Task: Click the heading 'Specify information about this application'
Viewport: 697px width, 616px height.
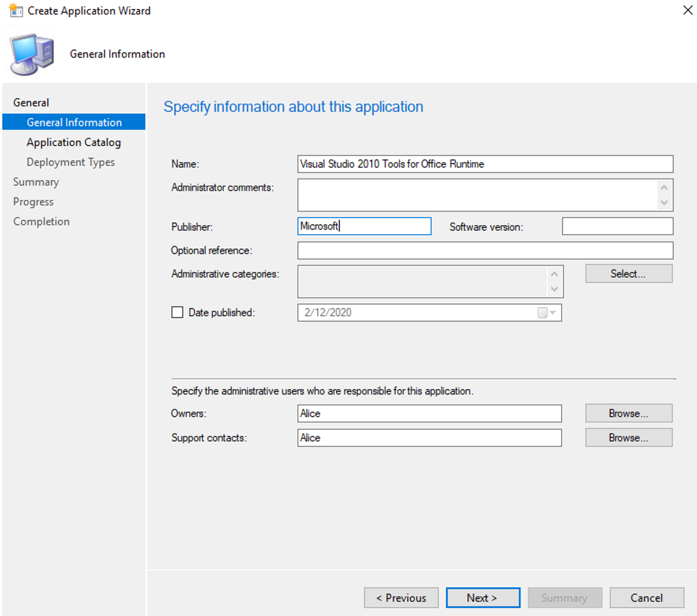Action: pyautogui.click(x=293, y=107)
